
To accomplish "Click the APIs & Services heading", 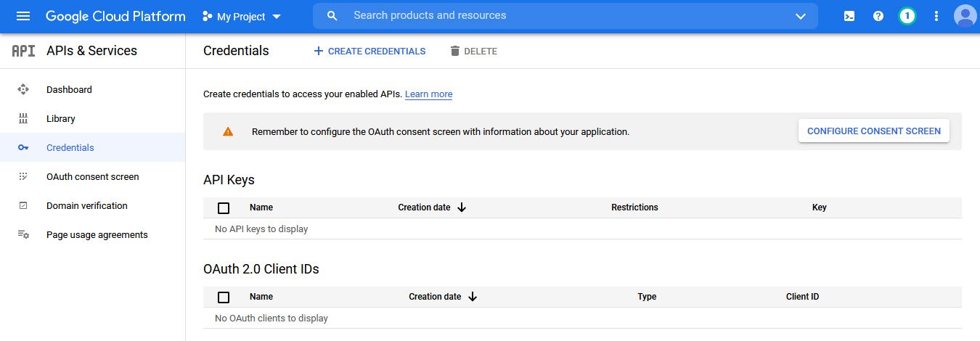I will pos(91,51).
